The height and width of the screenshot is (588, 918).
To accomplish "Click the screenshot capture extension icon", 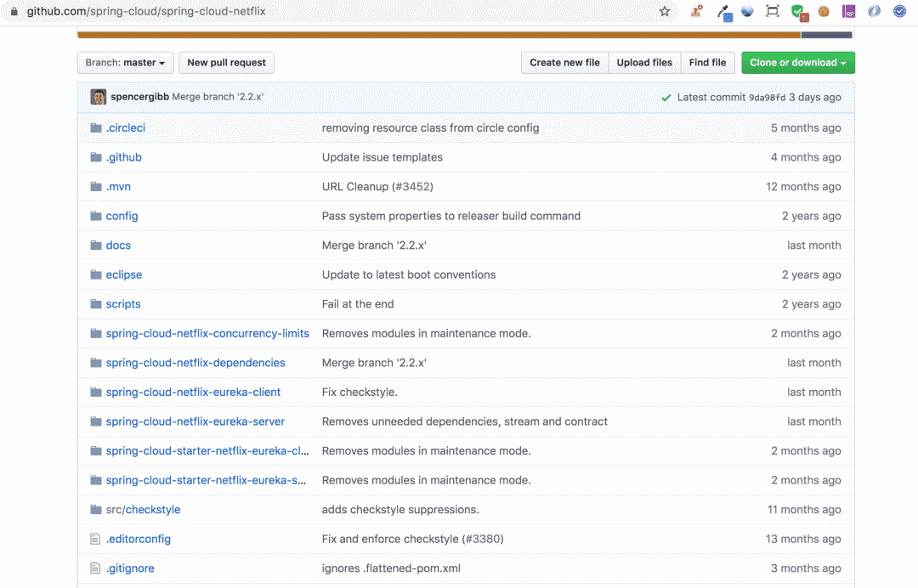I will pos(773,11).
